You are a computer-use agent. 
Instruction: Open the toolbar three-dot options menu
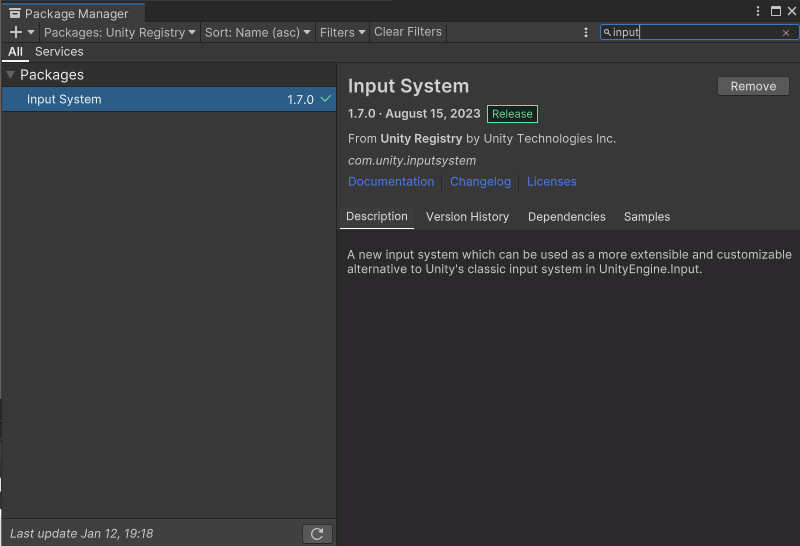click(x=585, y=32)
